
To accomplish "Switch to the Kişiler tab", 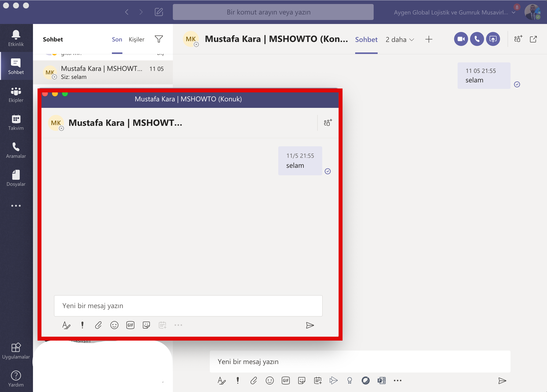I will (x=136, y=39).
